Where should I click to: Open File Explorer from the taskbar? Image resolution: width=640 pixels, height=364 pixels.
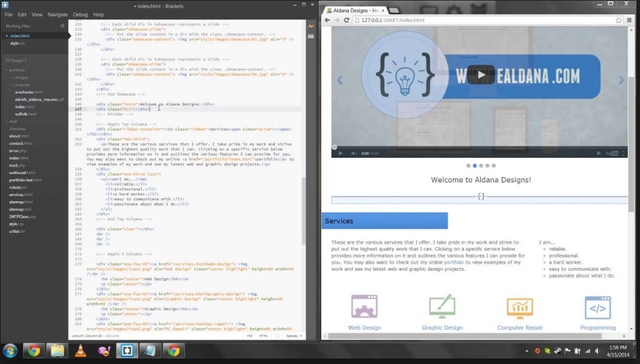coord(57,351)
